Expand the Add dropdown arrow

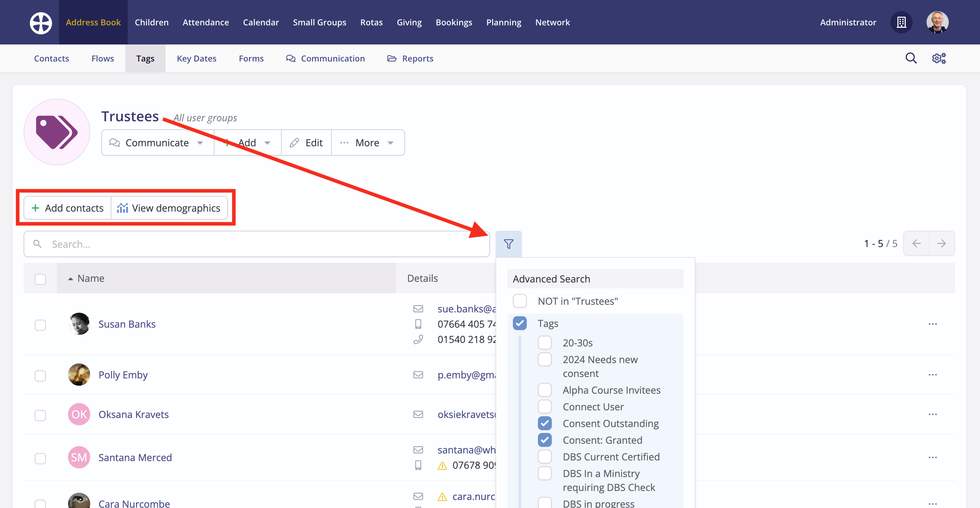pos(267,143)
